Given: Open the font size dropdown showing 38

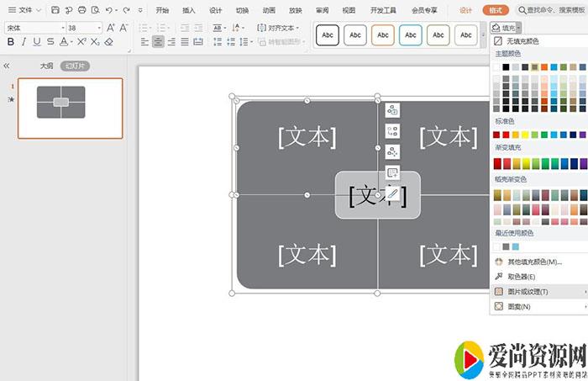Looking at the screenshot, I should 84,28.
